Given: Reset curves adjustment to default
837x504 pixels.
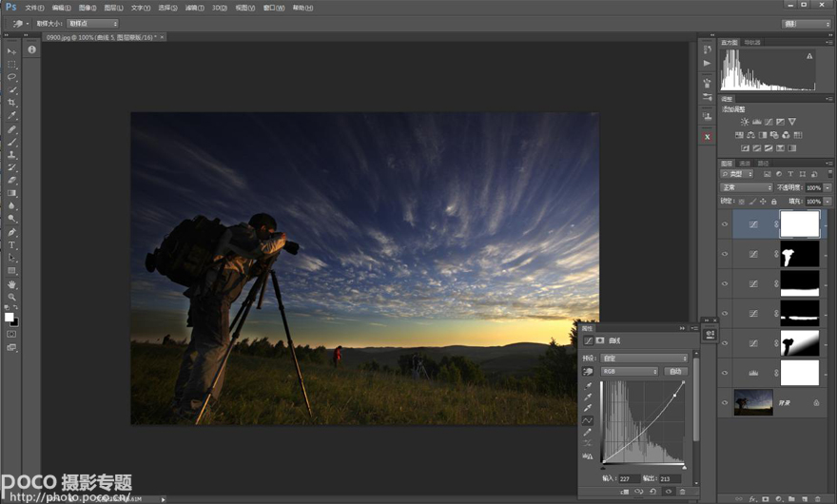Looking at the screenshot, I should click(653, 492).
